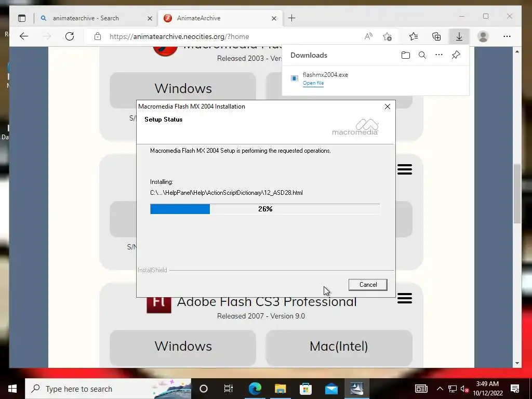Open Mail app from the taskbar

[x=331, y=389]
